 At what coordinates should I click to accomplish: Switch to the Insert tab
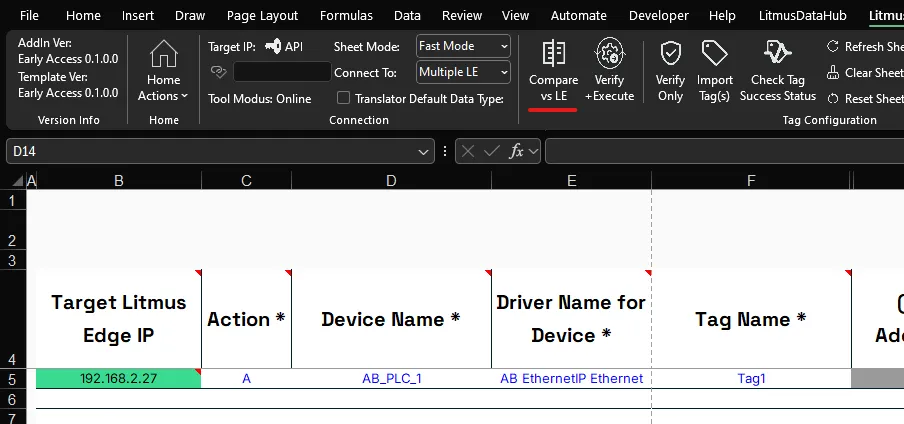pos(138,16)
